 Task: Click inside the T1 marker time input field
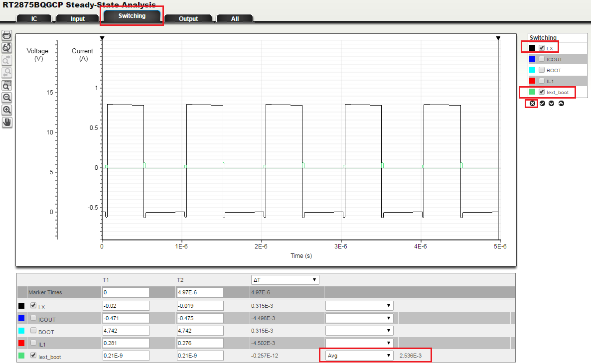(x=126, y=292)
